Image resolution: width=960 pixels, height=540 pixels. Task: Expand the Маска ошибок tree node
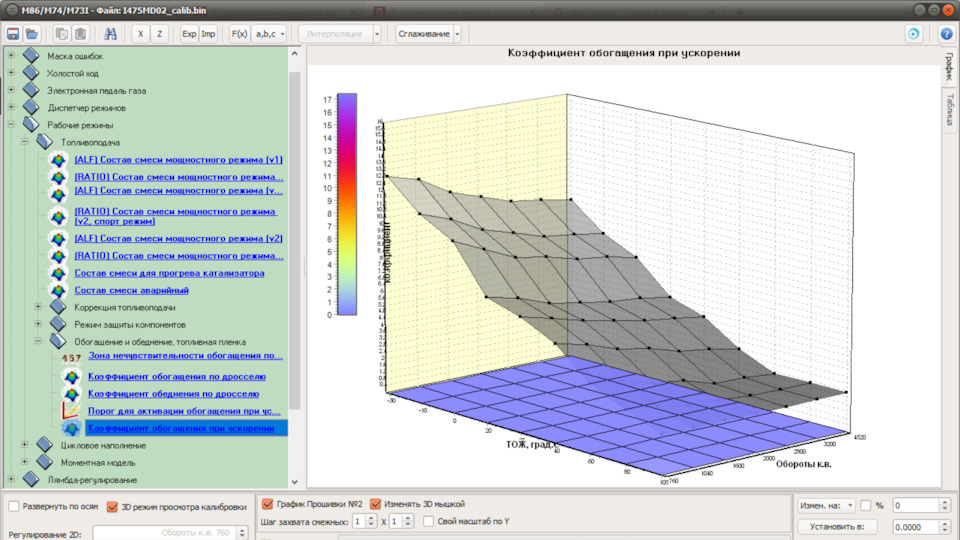(11, 56)
